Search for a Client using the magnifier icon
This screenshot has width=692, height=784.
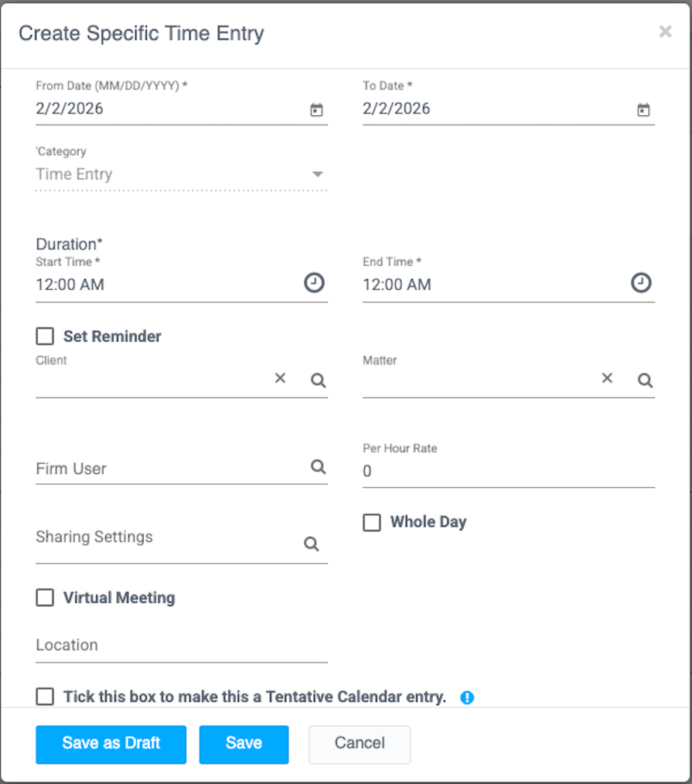pos(317,379)
